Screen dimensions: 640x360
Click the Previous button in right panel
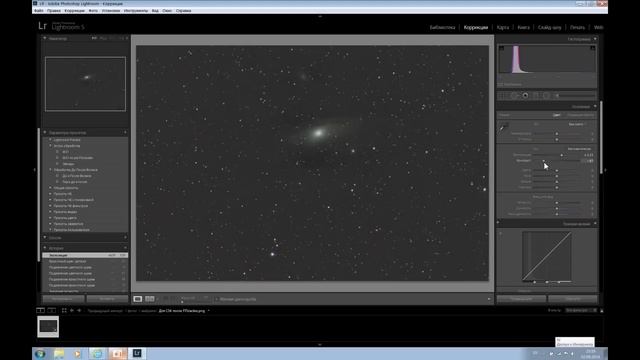click(x=521, y=299)
